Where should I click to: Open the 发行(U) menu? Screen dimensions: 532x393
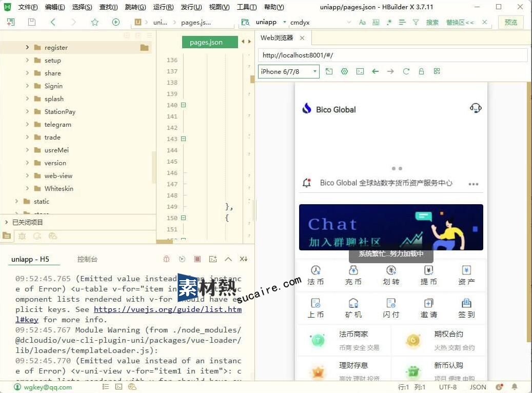191,7
